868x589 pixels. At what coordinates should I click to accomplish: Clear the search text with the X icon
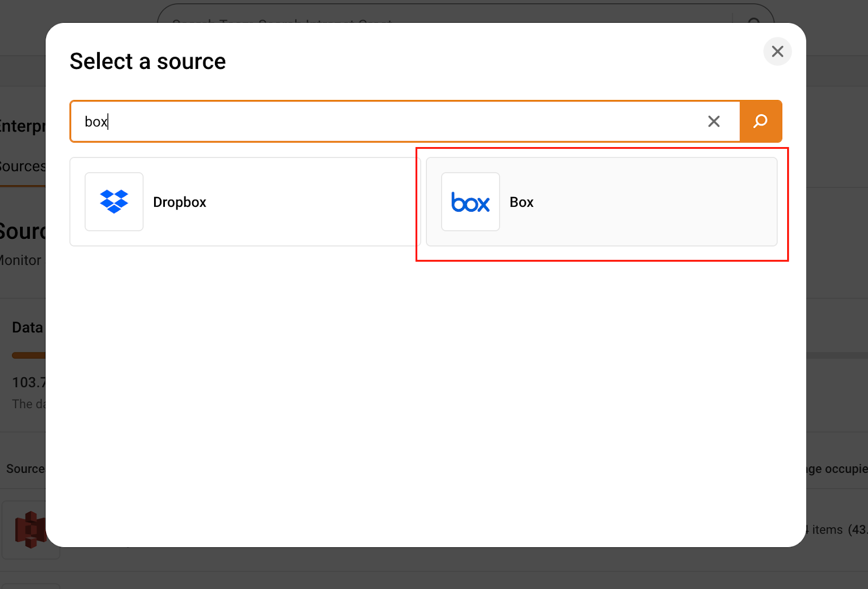pyautogui.click(x=713, y=122)
